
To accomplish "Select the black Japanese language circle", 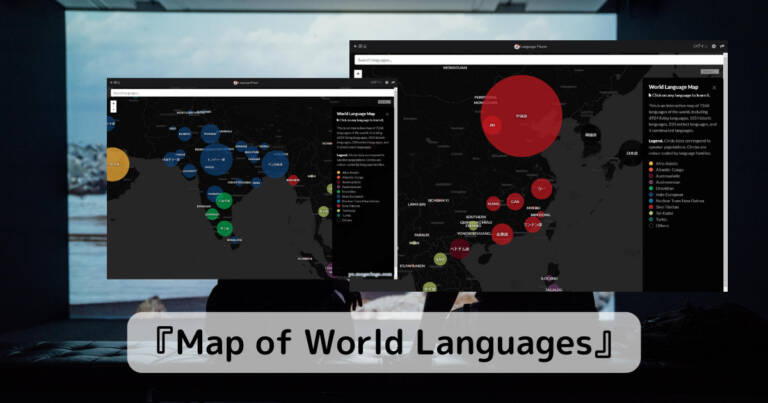I will [x=632, y=153].
